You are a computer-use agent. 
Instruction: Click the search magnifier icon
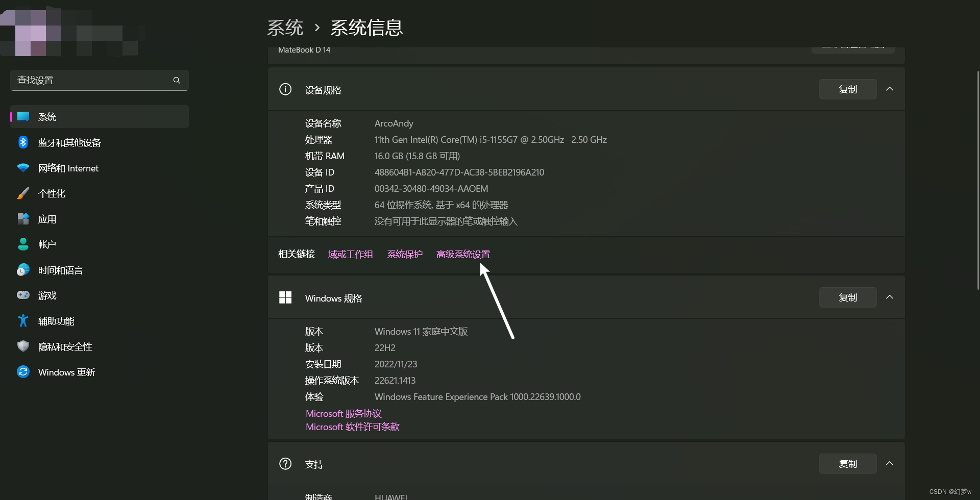(177, 80)
